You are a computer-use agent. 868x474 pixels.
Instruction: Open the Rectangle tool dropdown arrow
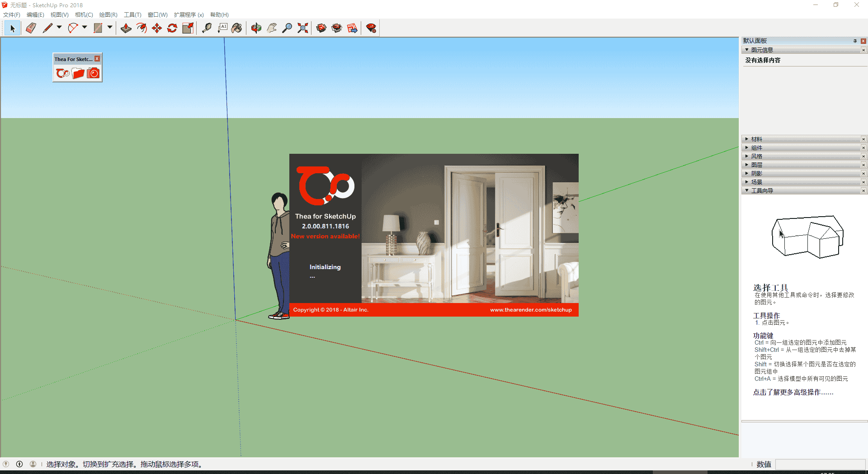109,28
